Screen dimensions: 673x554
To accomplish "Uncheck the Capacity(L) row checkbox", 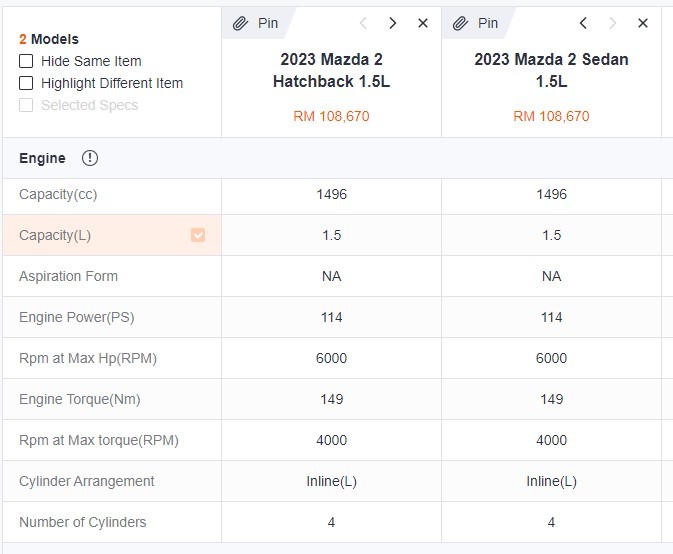I will (198, 235).
